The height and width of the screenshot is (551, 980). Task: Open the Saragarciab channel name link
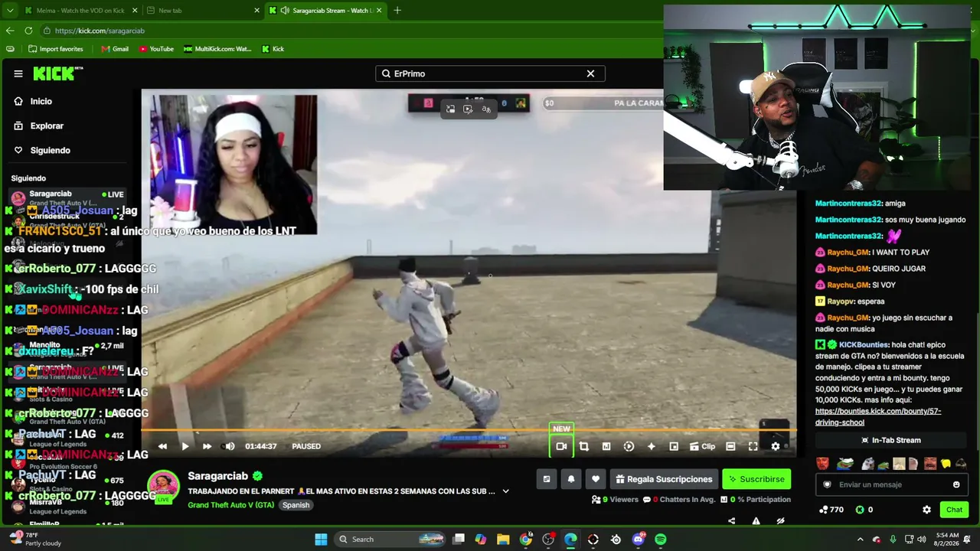[x=218, y=476]
